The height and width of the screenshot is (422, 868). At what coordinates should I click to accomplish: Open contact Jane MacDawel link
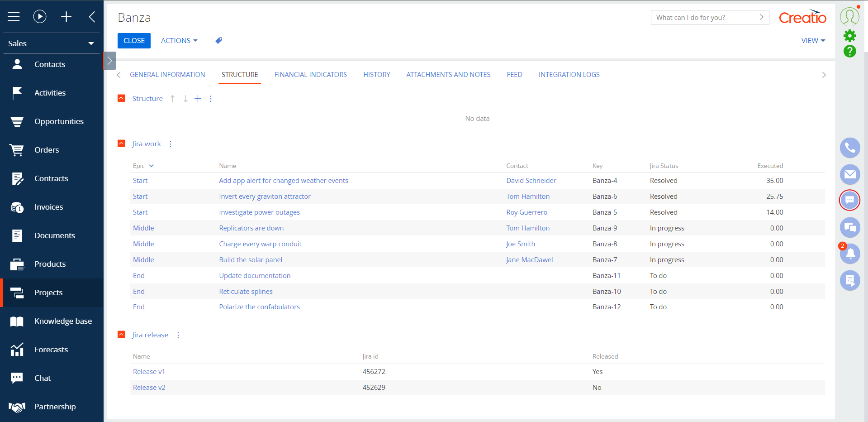click(x=529, y=260)
